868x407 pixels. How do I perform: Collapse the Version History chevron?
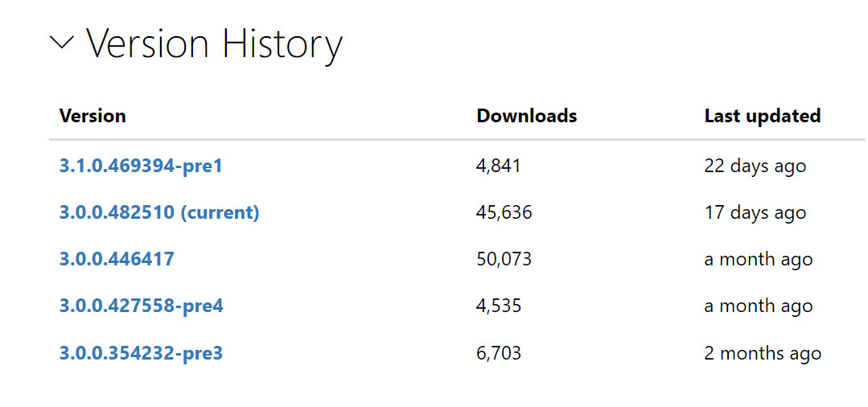coord(61,42)
